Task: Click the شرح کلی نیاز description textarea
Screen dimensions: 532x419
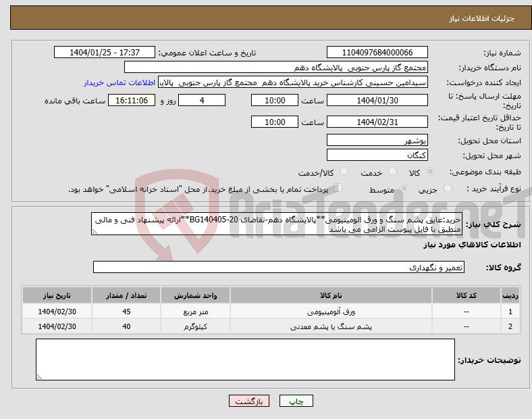Action: tap(277, 224)
